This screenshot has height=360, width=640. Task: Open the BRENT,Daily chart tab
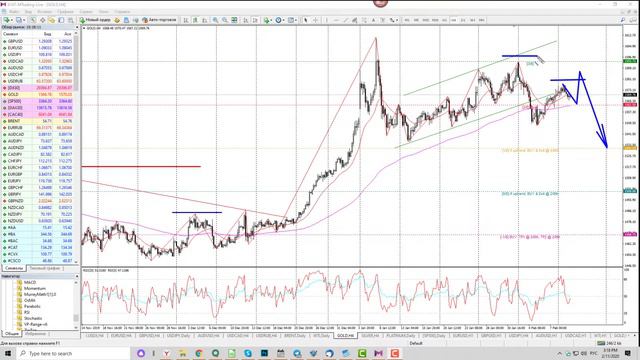coord(295,336)
